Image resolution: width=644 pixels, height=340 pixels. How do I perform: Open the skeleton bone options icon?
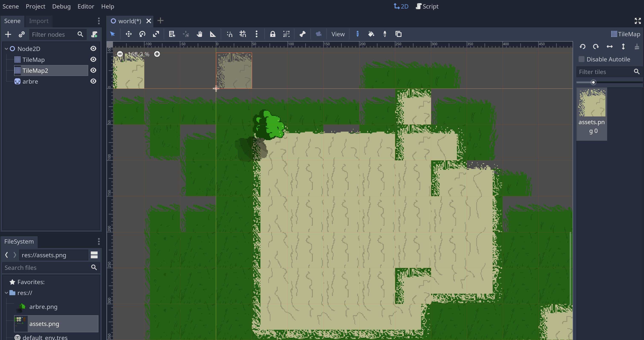[x=302, y=34]
